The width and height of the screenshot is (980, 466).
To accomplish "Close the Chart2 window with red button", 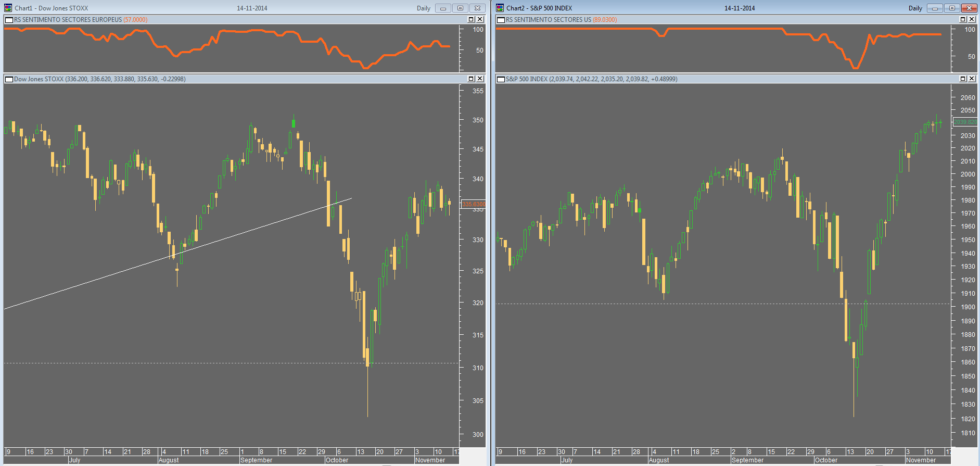I will [969, 8].
